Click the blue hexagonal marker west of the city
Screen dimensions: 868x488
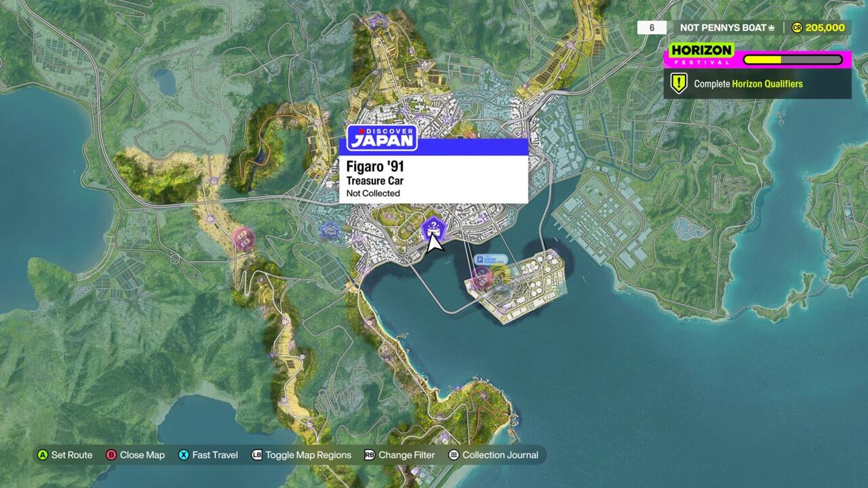click(330, 230)
